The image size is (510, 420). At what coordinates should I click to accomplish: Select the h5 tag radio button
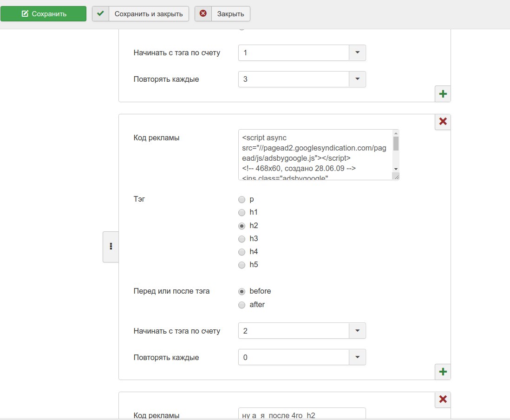click(x=242, y=265)
